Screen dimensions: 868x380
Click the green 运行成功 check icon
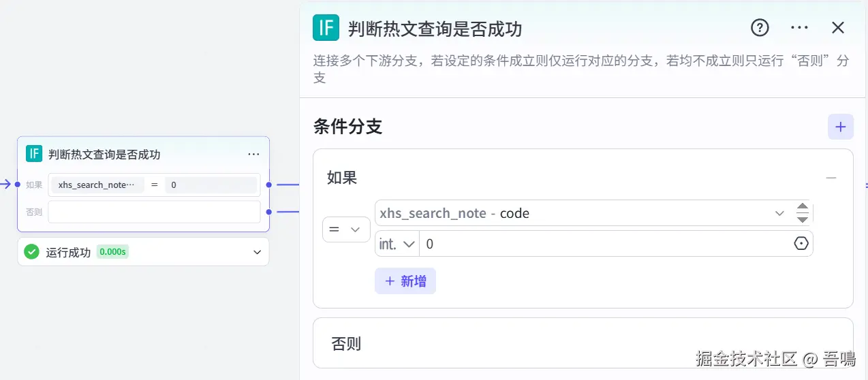tap(31, 252)
